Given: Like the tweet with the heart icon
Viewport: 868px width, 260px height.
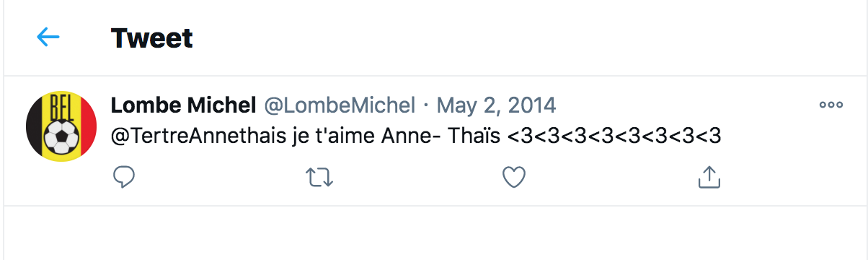Looking at the screenshot, I should point(514,177).
